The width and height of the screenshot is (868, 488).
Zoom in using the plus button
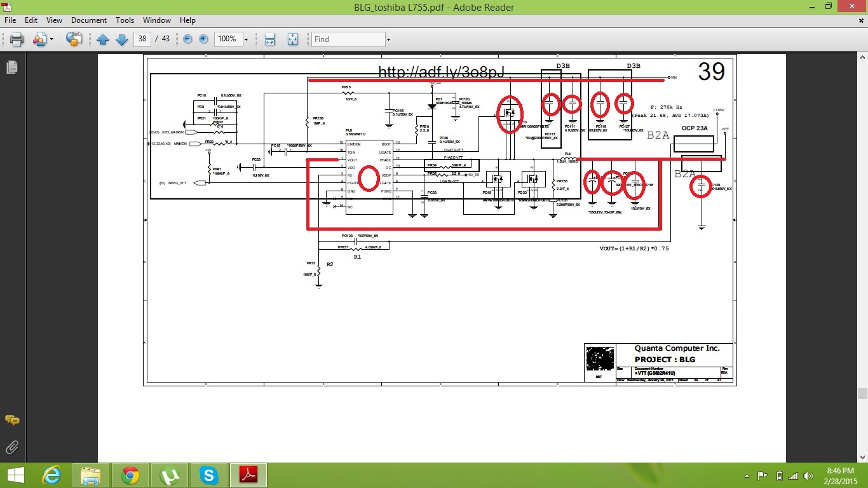203,39
